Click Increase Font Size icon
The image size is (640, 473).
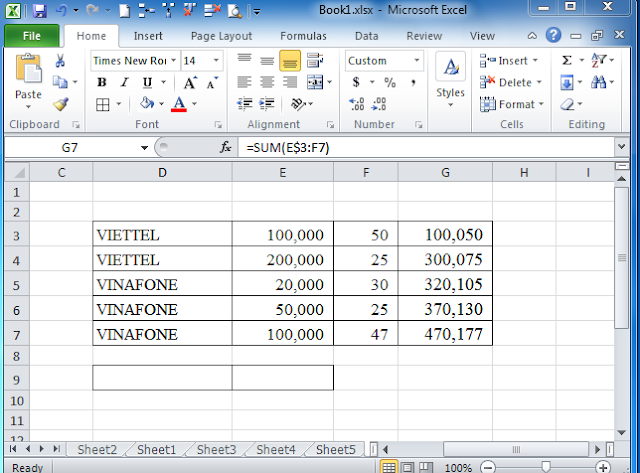coord(190,83)
